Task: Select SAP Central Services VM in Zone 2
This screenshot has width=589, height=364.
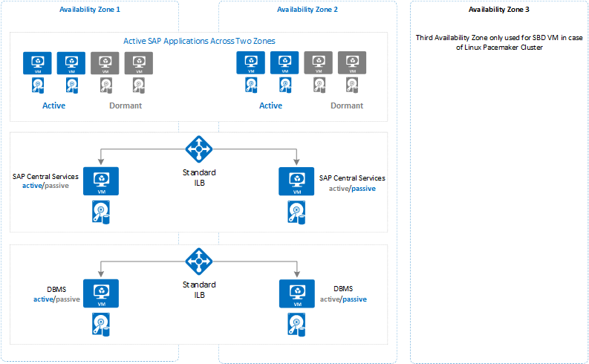Action: tap(296, 181)
